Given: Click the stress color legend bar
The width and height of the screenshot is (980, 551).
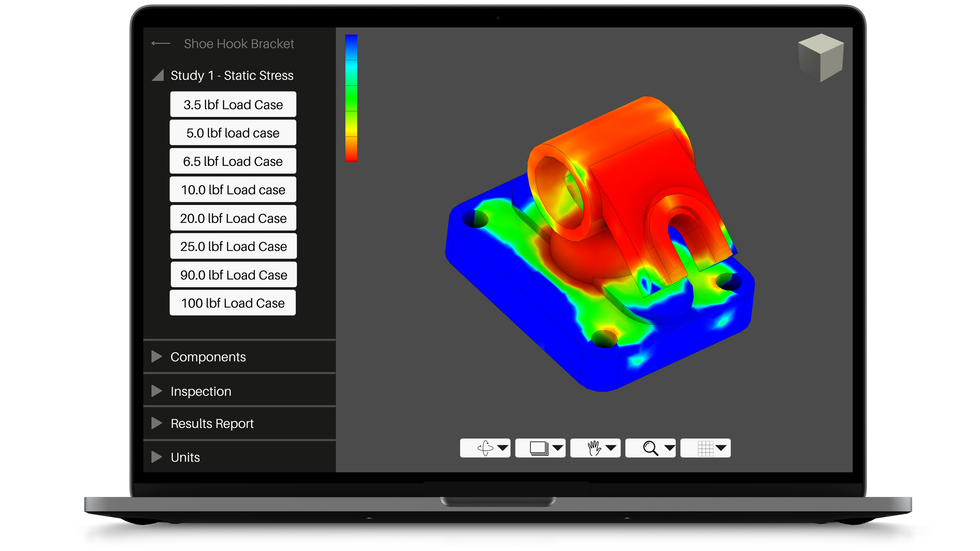Looking at the screenshot, I should click(351, 98).
